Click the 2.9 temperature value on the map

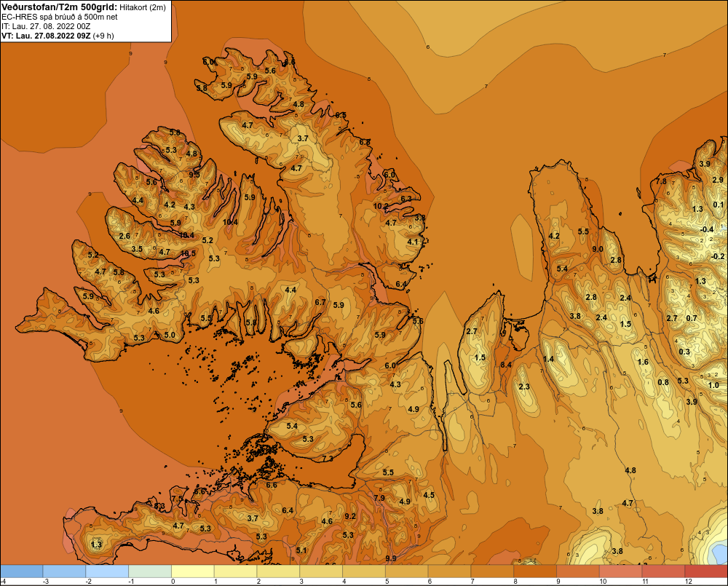click(x=717, y=180)
